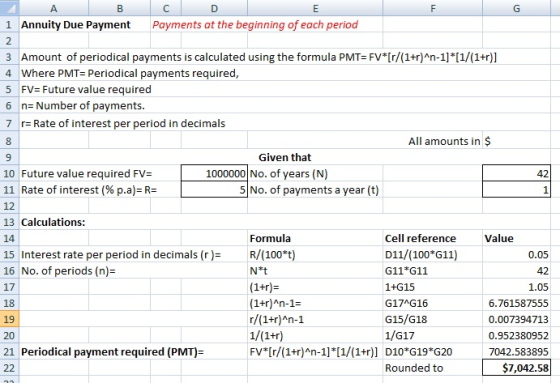This screenshot has height=383, width=560.
Task: Select column D header
Action: pyautogui.click(x=214, y=8)
